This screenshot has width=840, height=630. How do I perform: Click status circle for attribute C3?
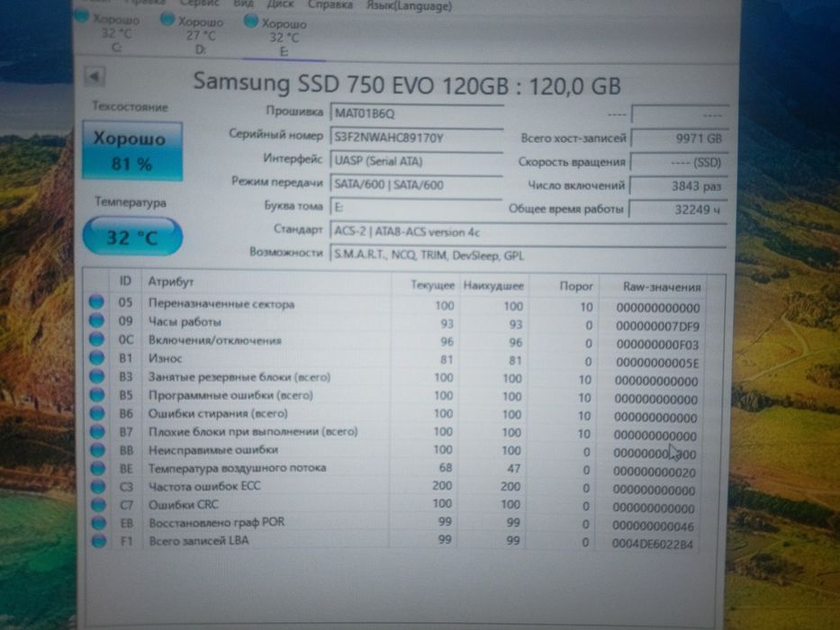(98, 486)
